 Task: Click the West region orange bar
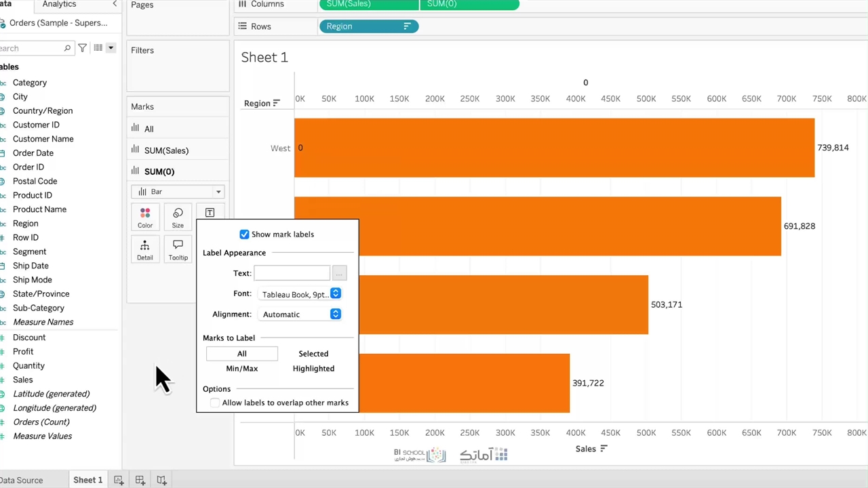(554, 148)
